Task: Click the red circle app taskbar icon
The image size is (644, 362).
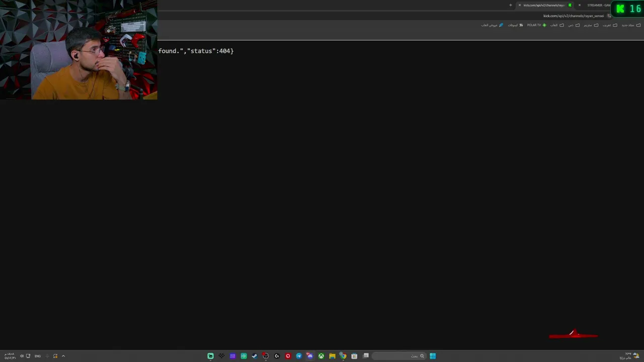Action: click(x=288, y=356)
